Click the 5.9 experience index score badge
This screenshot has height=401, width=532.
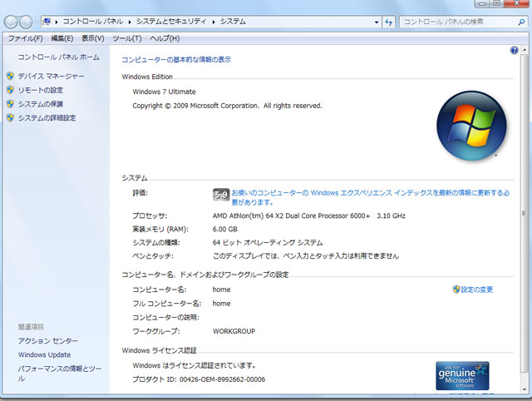click(x=221, y=195)
